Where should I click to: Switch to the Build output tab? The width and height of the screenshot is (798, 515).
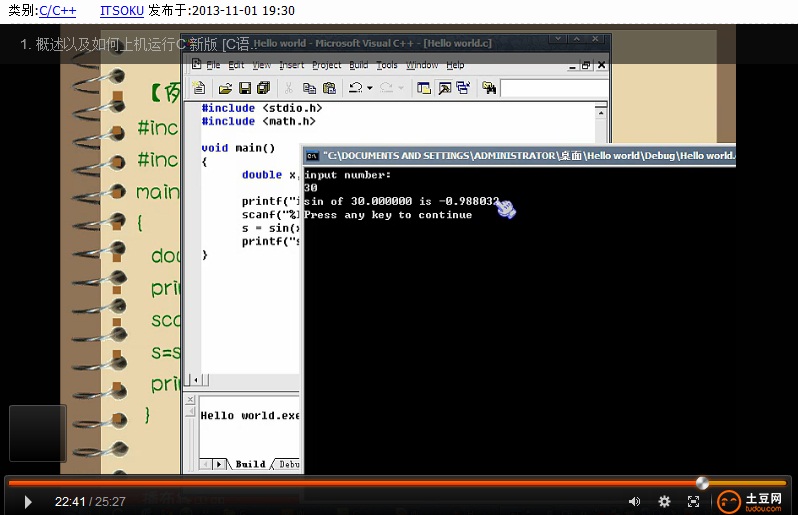point(249,464)
